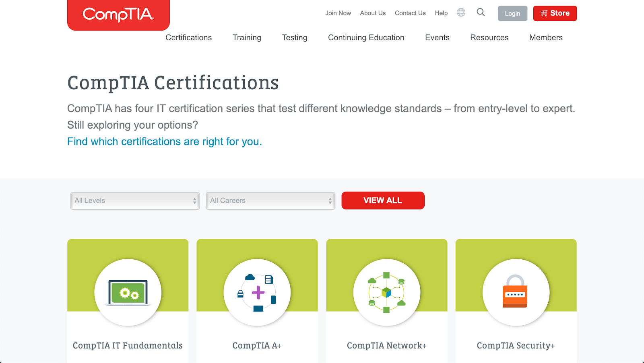This screenshot has height=363, width=644.
Task: Go to About Us
Action: coord(373,13)
